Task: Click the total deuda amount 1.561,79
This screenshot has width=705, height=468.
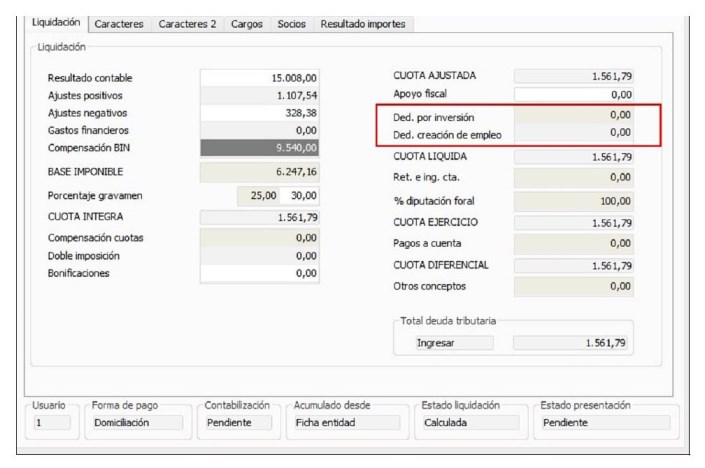Action: point(570,343)
